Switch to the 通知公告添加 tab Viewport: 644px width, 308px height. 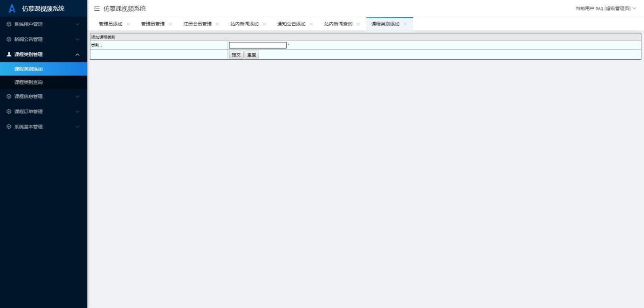[292, 24]
